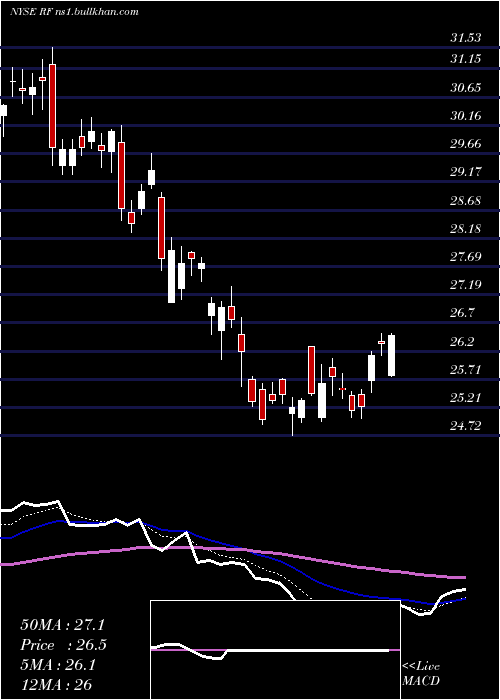Click the MACD inset panel

tap(275, 650)
